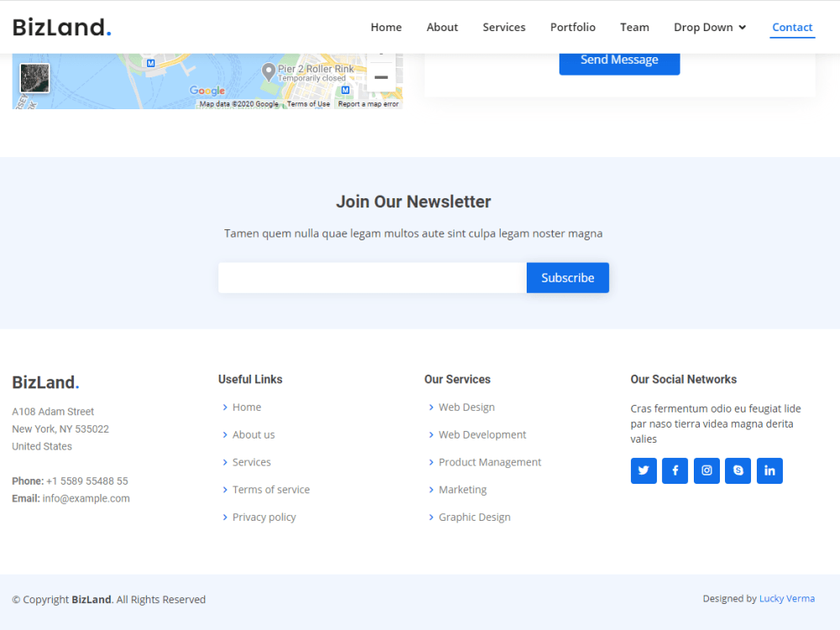Image resolution: width=840 pixels, height=630 pixels.
Task: Click the Useful Links heading
Action: pyautogui.click(x=249, y=380)
